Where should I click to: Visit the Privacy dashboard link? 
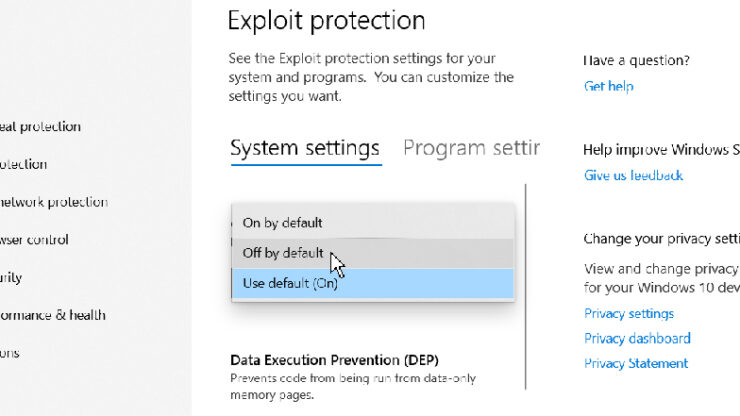(637, 339)
